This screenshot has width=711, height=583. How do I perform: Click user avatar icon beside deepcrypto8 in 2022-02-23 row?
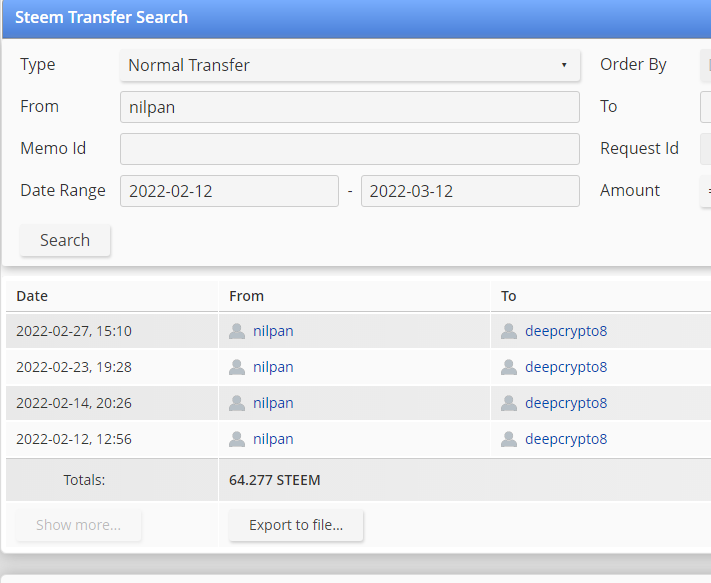click(x=509, y=367)
